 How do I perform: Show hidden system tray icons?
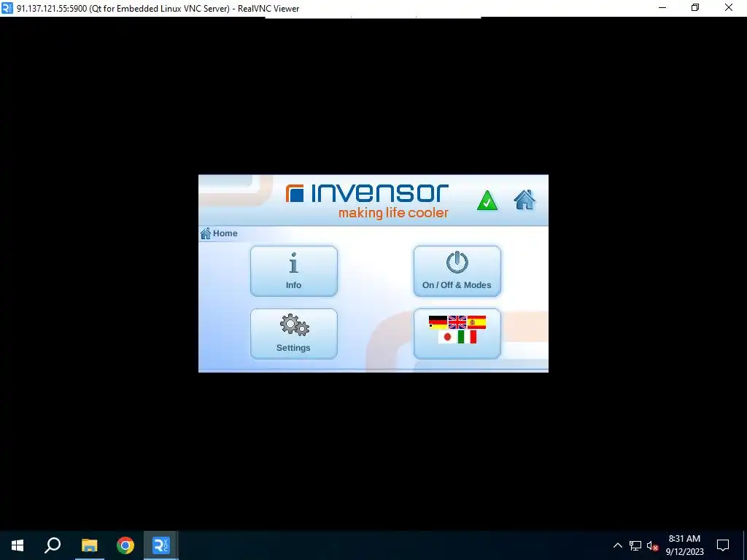coord(617,545)
